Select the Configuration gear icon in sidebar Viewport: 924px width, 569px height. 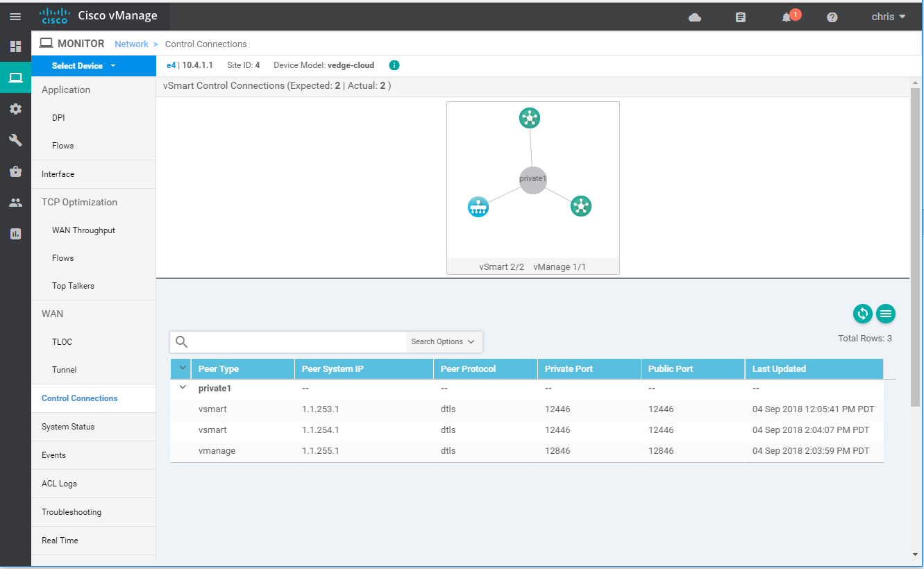pyautogui.click(x=15, y=108)
